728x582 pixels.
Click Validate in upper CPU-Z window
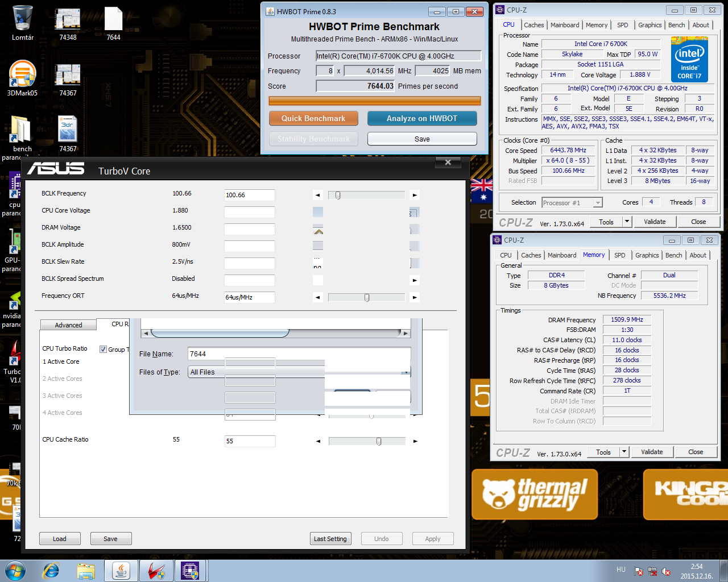(x=655, y=222)
